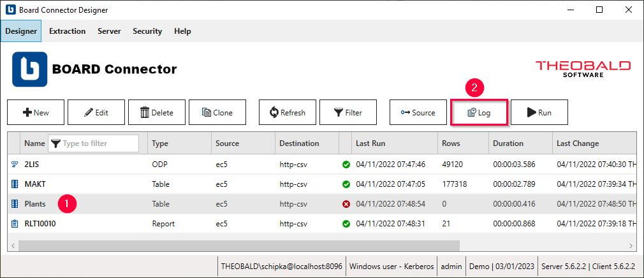Open the Extraction menu
Image resolution: width=644 pixels, height=278 pixels.
67,31
